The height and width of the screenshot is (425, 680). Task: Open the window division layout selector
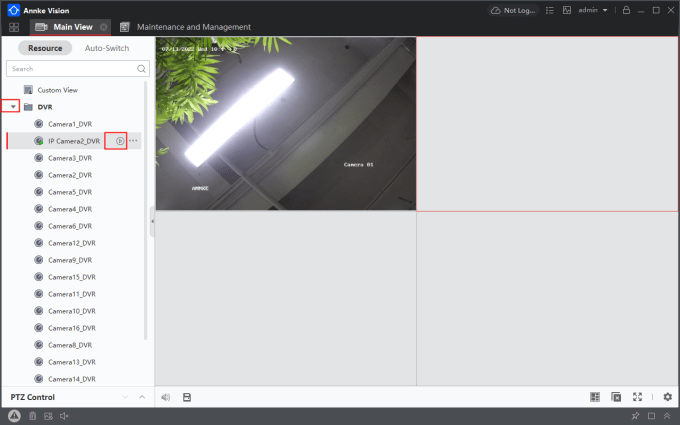(x=595, y=397)
